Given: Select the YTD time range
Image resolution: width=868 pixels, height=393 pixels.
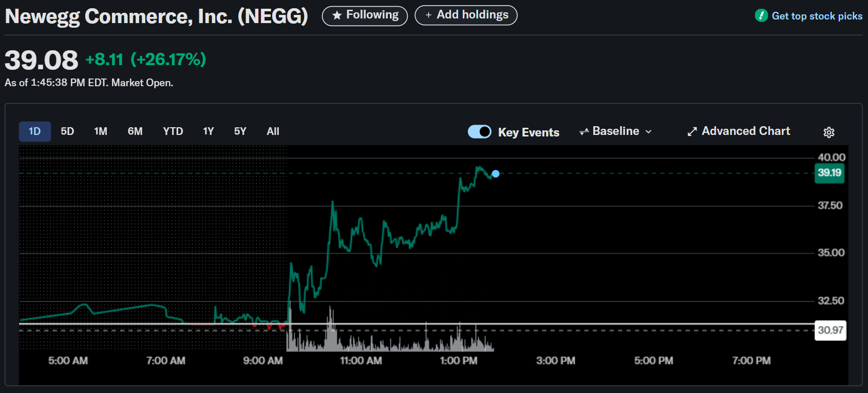Looking at the screenshot, I should (173, 131).
